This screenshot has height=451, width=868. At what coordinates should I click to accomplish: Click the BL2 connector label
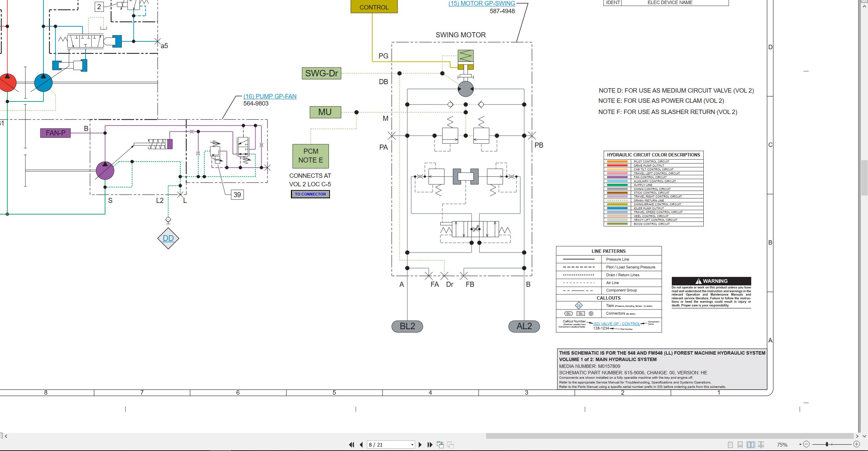coord(407,326)
